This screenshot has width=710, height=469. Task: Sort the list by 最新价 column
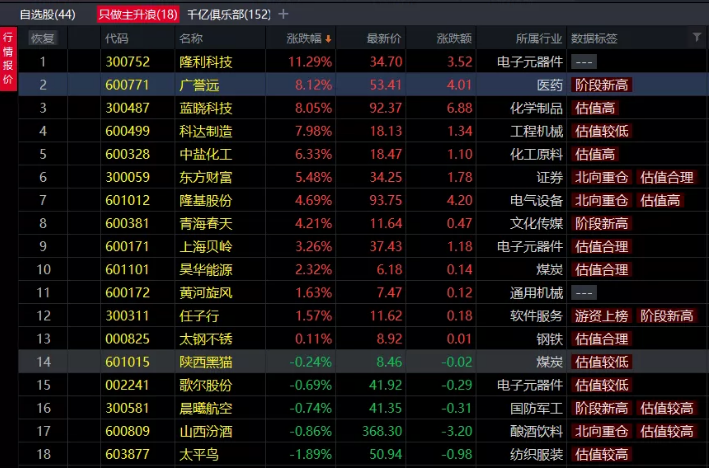click(384, 39)
